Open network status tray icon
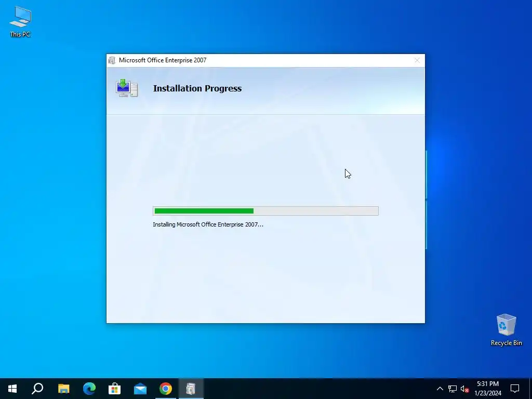532x399 pixels. click(x=453, y=389)
